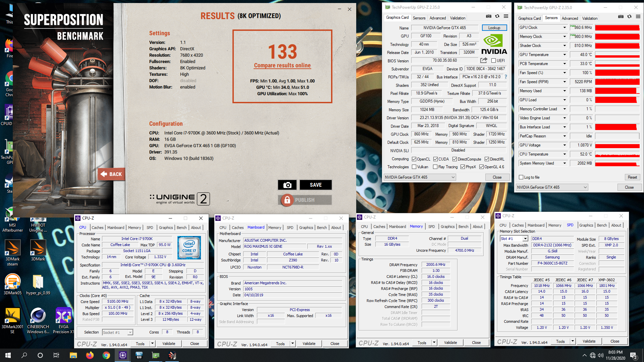
Task: Click the Bus Interface question mark icon
Action: [x=506, y=77]
